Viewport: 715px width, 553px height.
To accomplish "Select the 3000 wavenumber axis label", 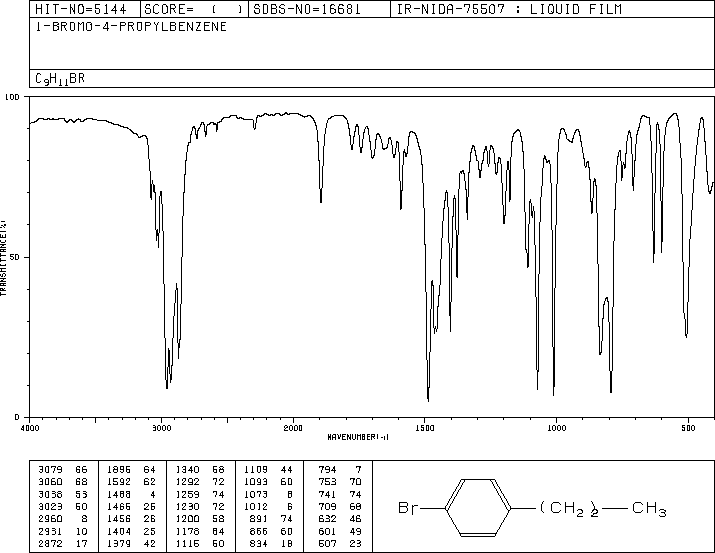I will point(161,428).
